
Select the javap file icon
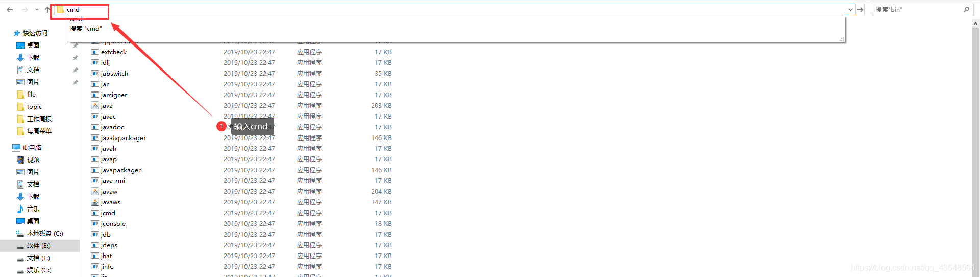click(95, 159)
